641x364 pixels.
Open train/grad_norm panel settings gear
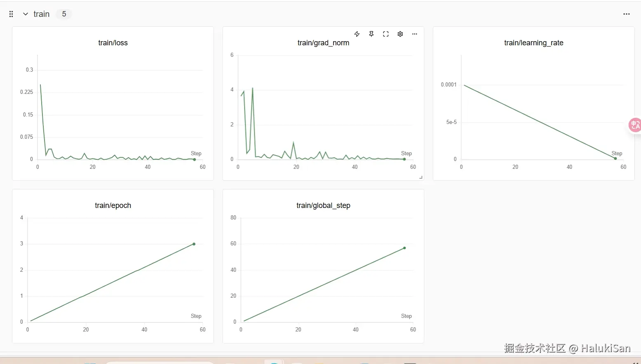click(400, 34)
